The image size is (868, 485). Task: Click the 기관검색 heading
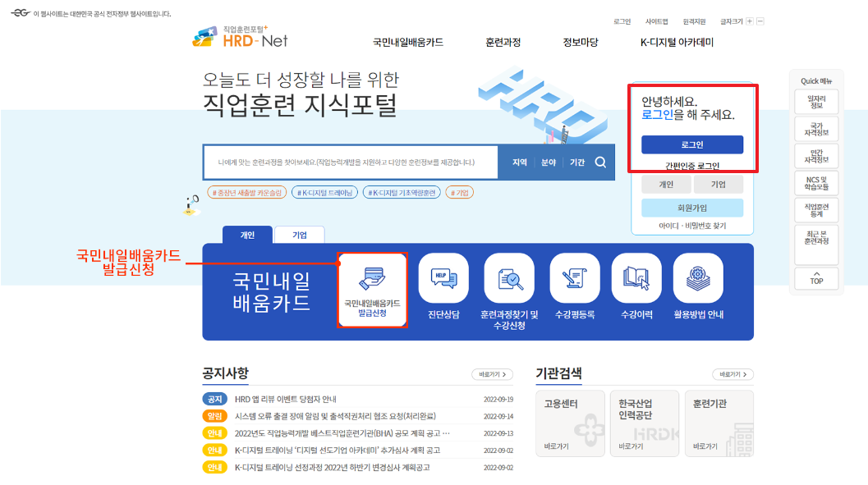(558, 373)
